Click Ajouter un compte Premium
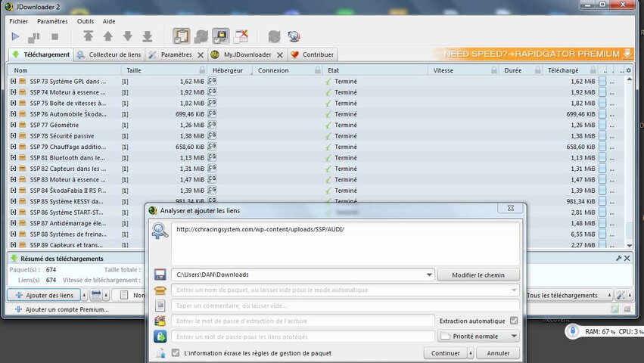 62,309
